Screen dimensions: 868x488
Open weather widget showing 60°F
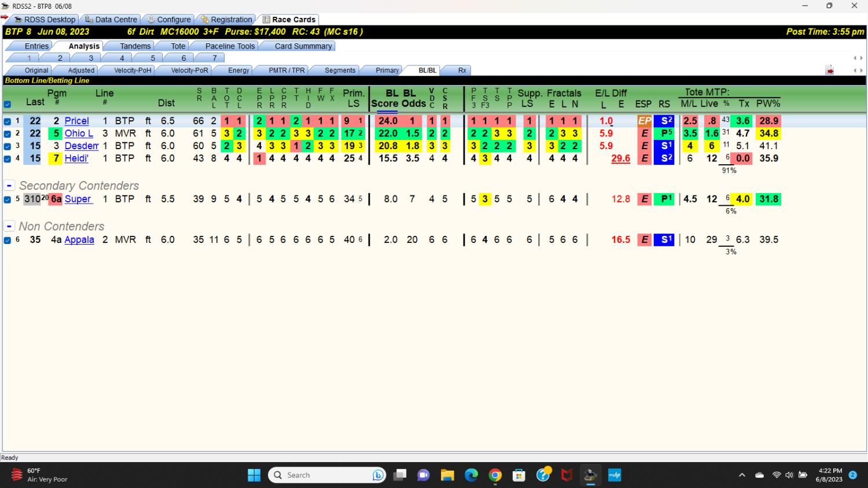(x=39, y=475)
